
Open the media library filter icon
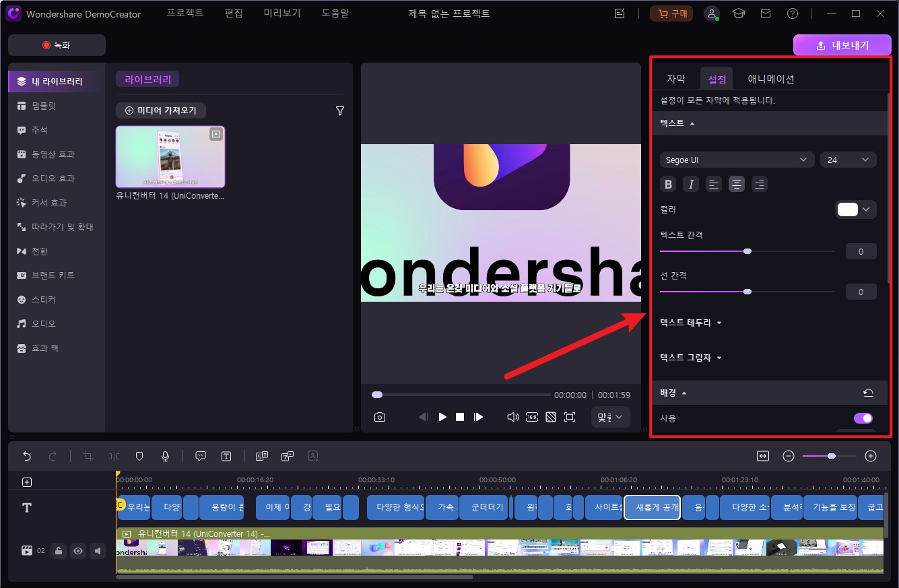(340, 110)
